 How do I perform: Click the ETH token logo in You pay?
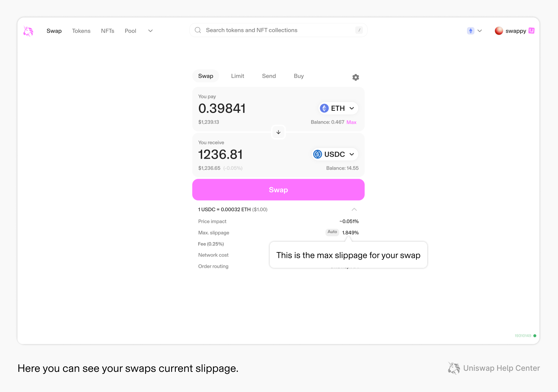coord(324,108)
